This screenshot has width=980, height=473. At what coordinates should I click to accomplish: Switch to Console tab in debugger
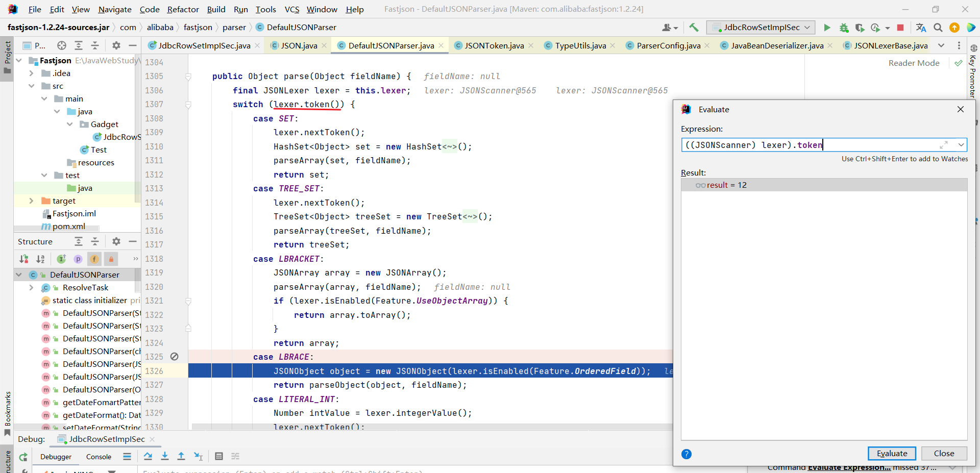pos(99,457)
